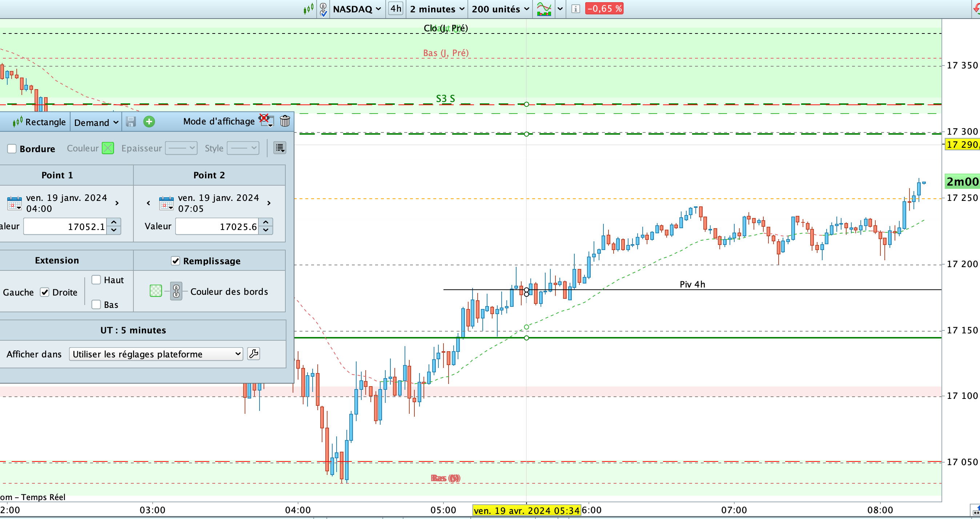Toggle the Droite extension checkbox

pos(45,292)
